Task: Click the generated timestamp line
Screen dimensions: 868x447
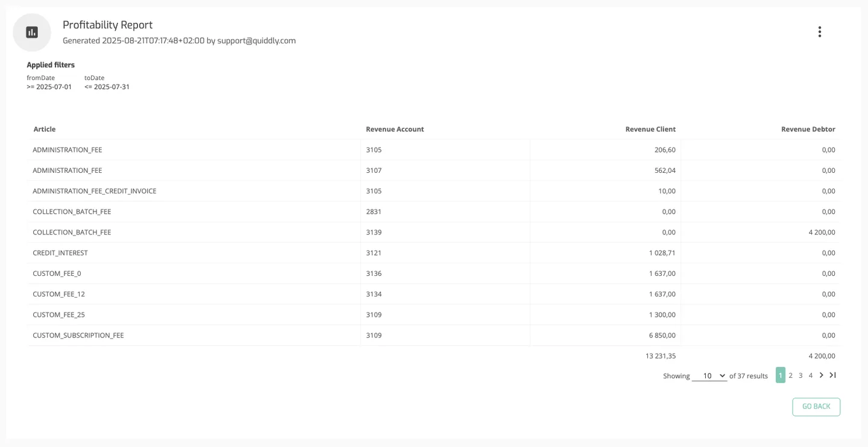Action: (179, 41)
